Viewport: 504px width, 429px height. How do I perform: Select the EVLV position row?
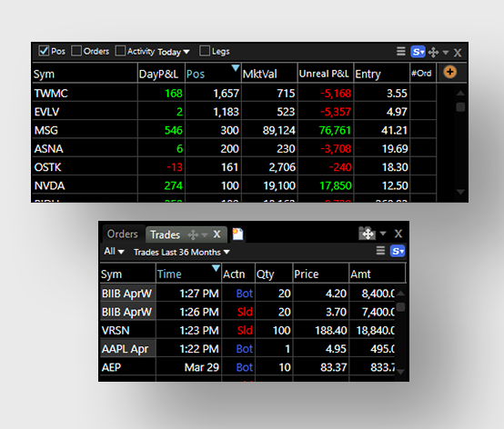click(234, 112)
